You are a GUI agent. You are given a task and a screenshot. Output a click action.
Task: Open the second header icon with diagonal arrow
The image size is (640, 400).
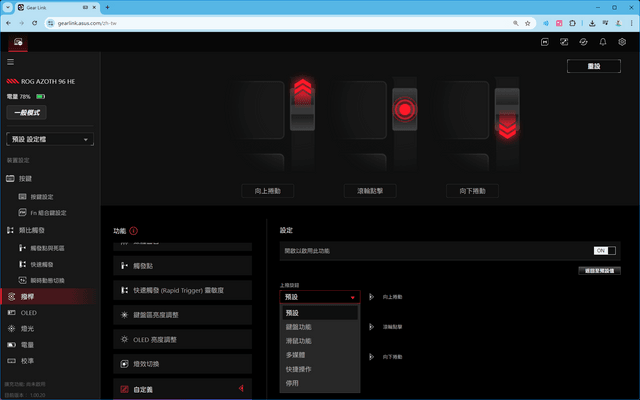coord(564,42)
